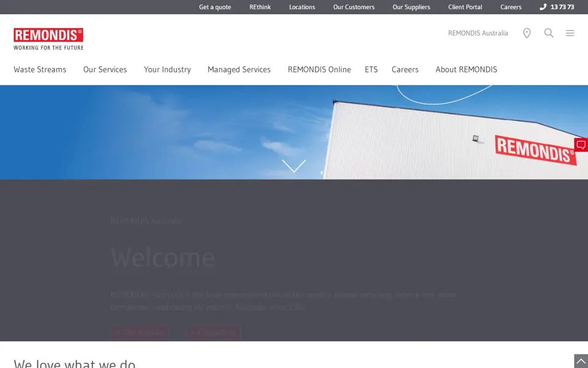Open the REthink link
Viewport: 588px width, 368px height.
pos(260,7)
